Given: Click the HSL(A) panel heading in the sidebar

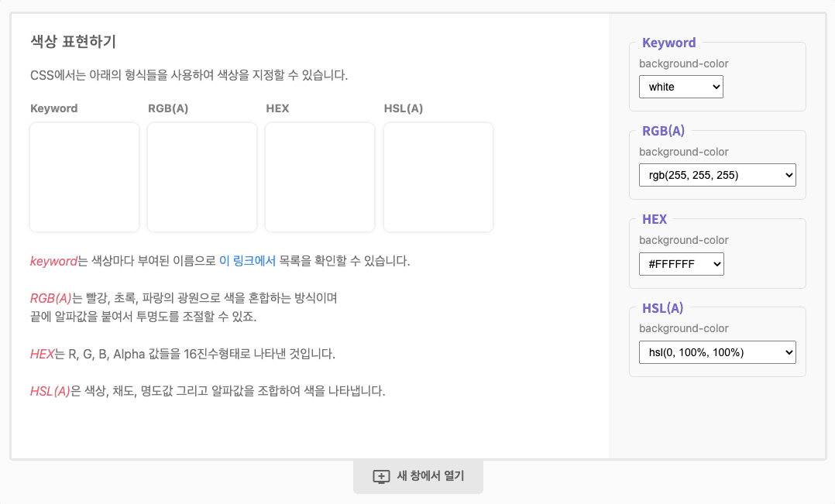Looking at the screenshot, I should coord(662,308).
